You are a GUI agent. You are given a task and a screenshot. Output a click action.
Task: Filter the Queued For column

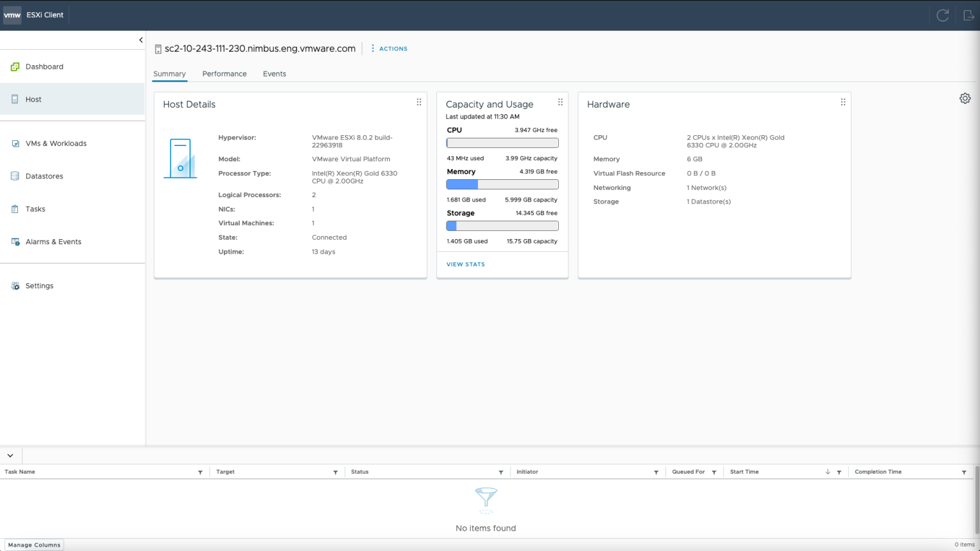point(714,473)
